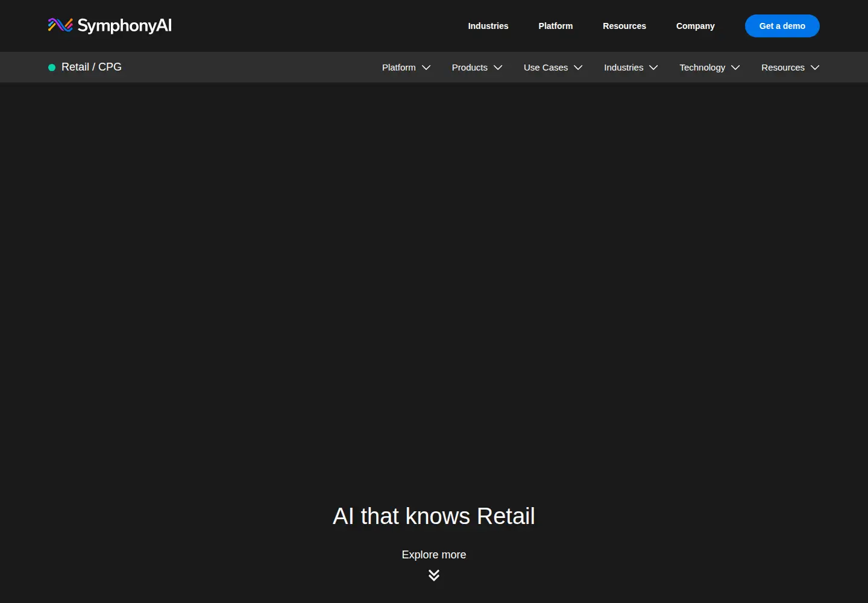868x603 pixels.
Task: Expand the Resources dropdown in the sub-navigation
Action: [x=790, y=68]
